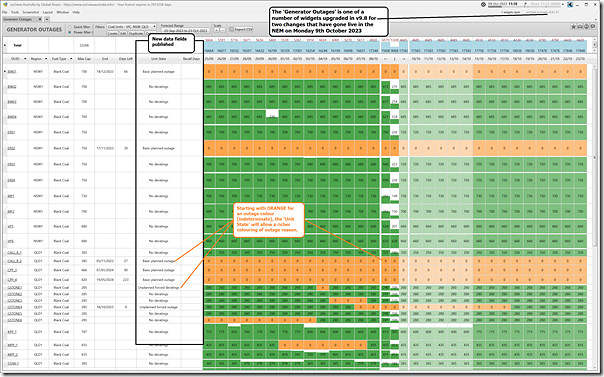Image resolution: width=604 pixels, height=377 pixels.
Task: Open the DUID column filter dropdown
Action: (x=25, y=59)
